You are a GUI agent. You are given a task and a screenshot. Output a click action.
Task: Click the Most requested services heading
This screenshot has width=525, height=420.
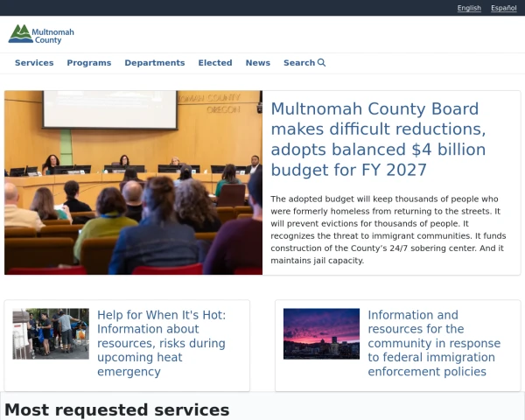117,410
